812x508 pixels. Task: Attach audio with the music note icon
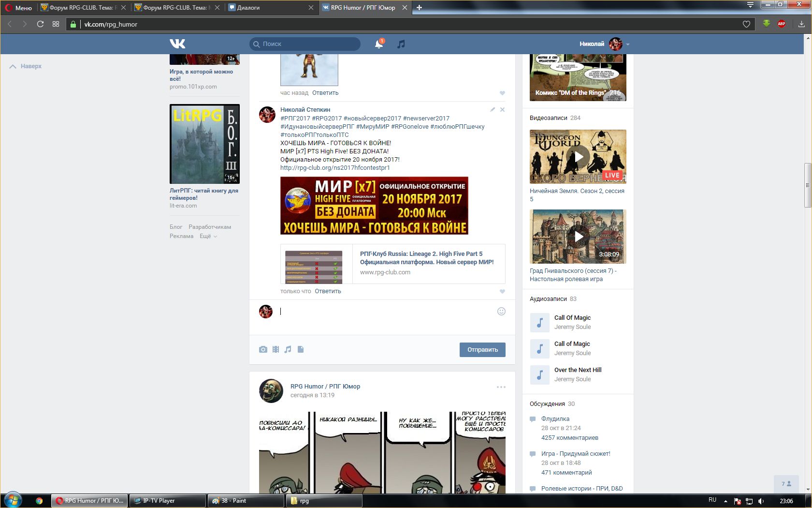point(288,349)
